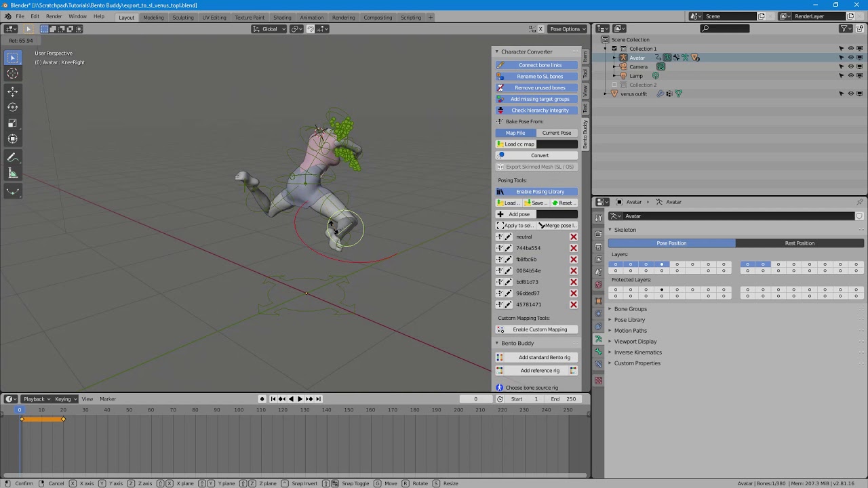Click the venus outfit mesh icon in outliner
The height and width of the screenshot is (488, 868).
[614, 94]
